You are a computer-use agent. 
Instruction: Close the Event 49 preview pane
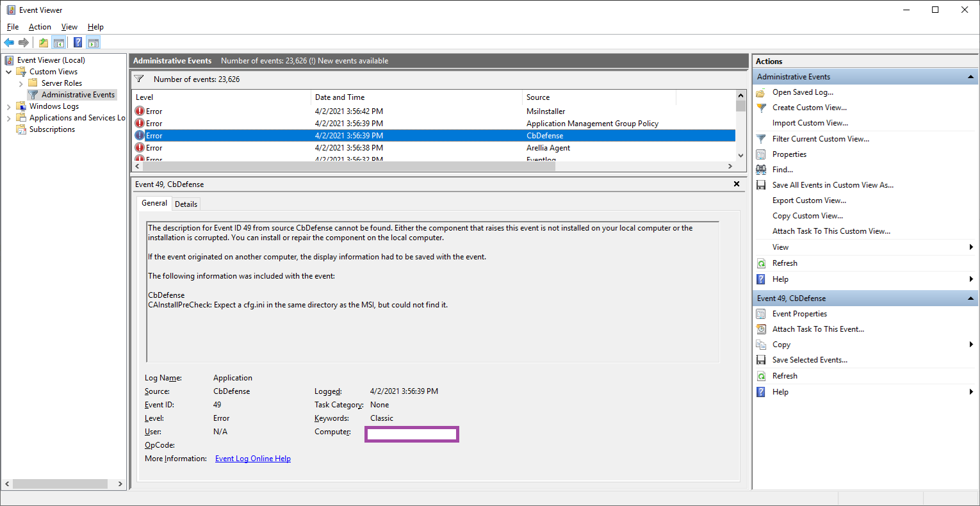(x=737, y=184)
